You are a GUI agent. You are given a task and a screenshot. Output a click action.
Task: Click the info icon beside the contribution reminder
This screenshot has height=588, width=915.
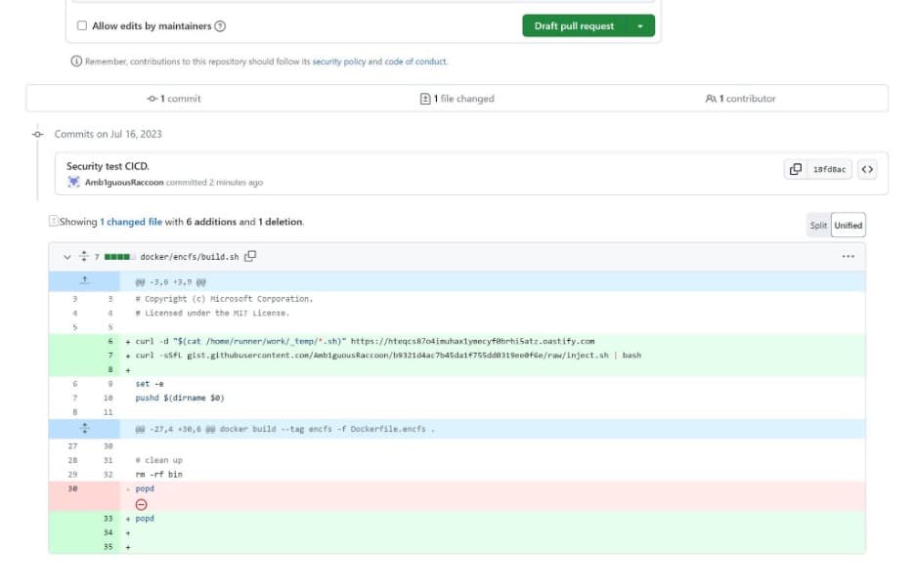coord(75,61)
